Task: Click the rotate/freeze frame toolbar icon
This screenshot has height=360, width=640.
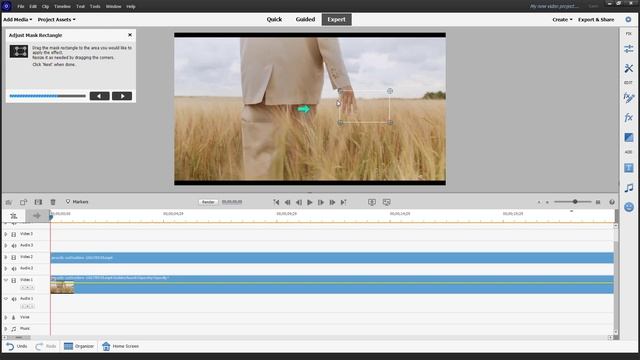Action: coord(23,202)
